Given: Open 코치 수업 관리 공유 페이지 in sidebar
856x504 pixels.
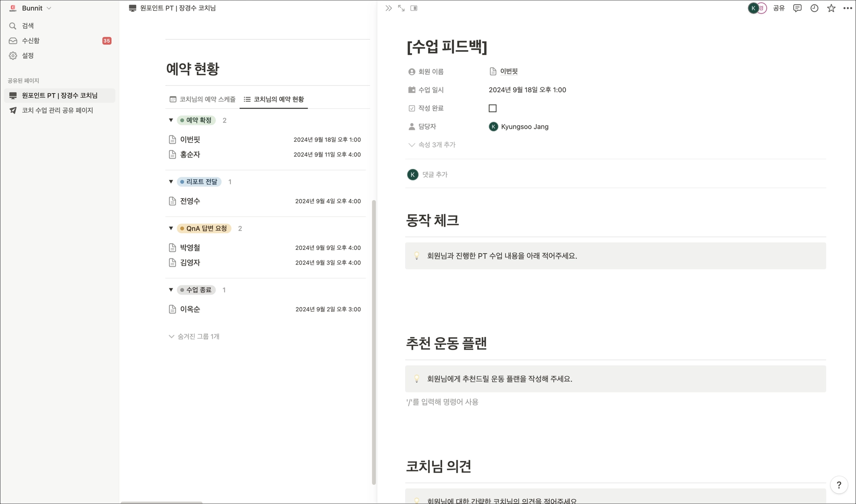Looking at the screenshot, I should [57, 110].
